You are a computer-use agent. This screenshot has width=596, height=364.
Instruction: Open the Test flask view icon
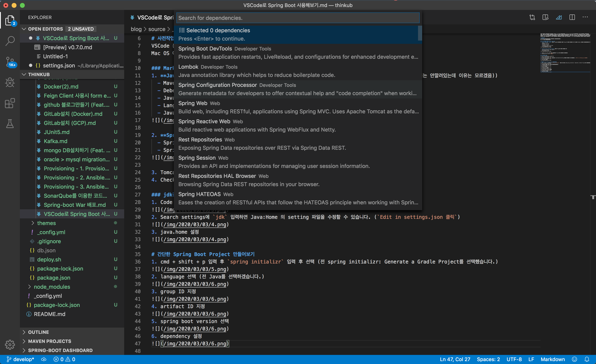(x=10, y=124)
